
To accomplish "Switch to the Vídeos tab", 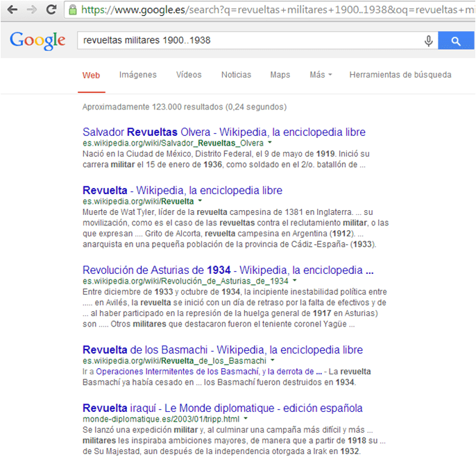I will point(189,75).
